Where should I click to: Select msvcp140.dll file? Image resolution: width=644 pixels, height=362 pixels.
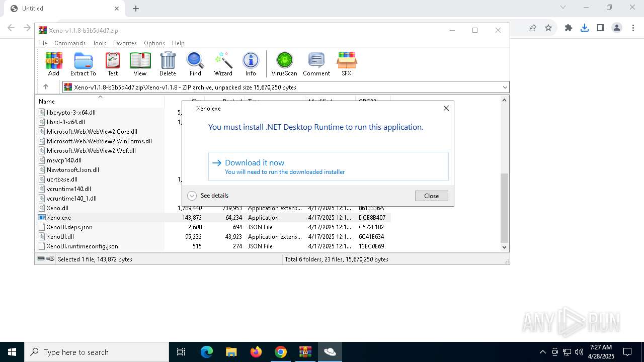coord(64,160)
